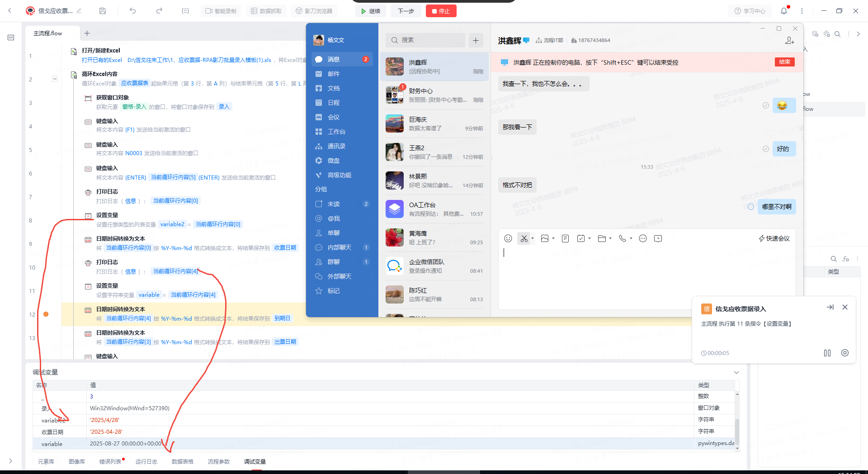Click the chat search field

click(x=425, y=40)
